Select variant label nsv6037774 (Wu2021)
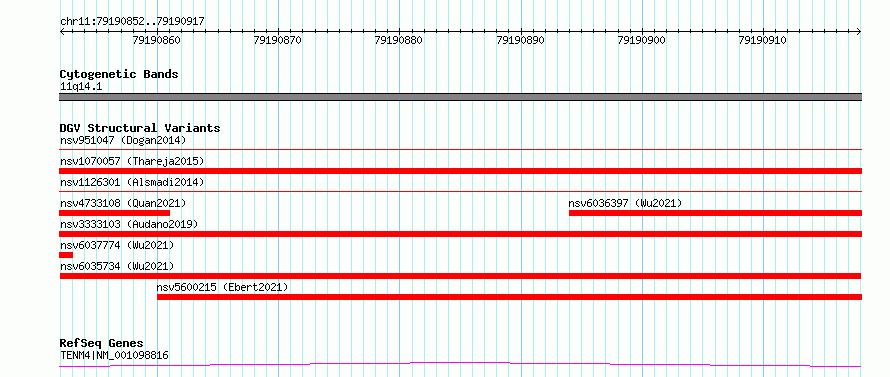Image resolution: width=890 pixels, height=377 pixels. [x=117, y=245]
